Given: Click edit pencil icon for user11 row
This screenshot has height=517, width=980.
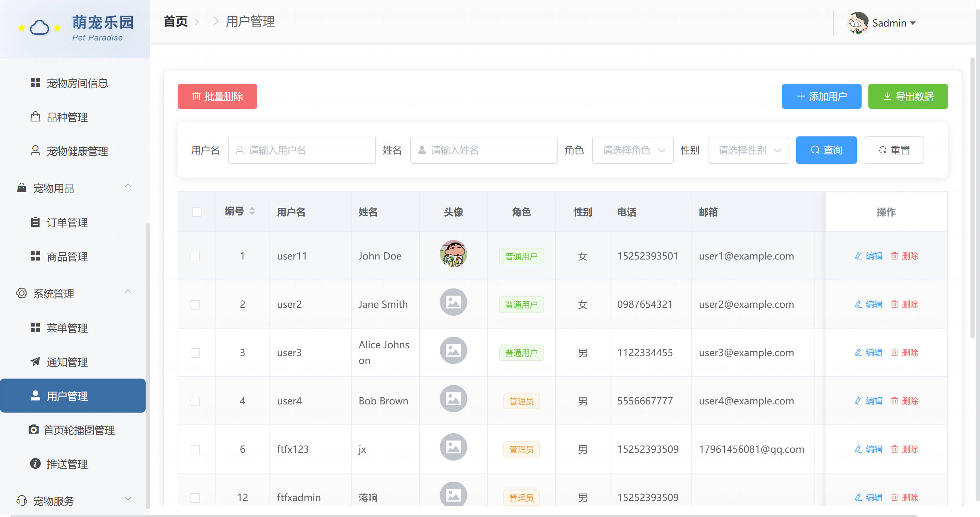Looking at the screenshot, I should pyautogui.click(x=858, y=256).
